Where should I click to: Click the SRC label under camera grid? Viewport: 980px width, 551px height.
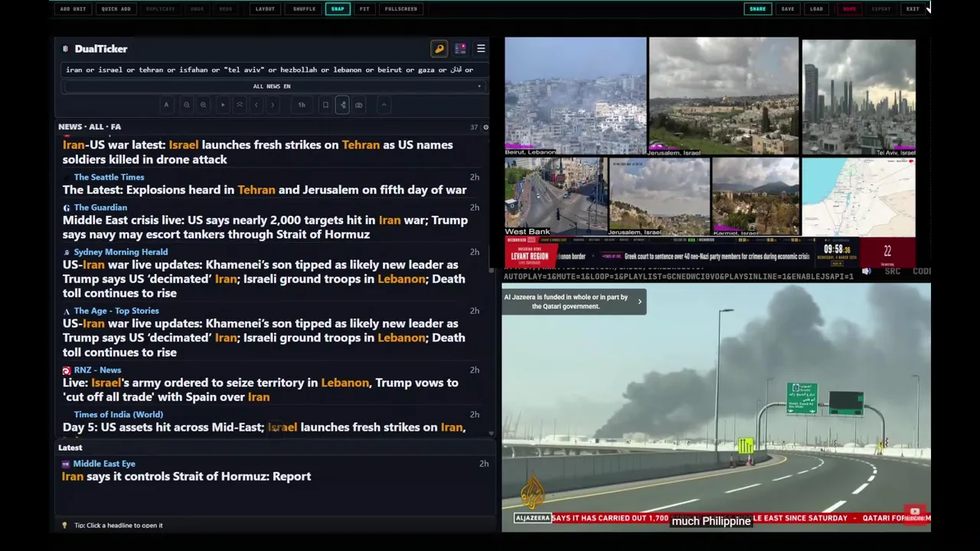[x=892, y=271]
